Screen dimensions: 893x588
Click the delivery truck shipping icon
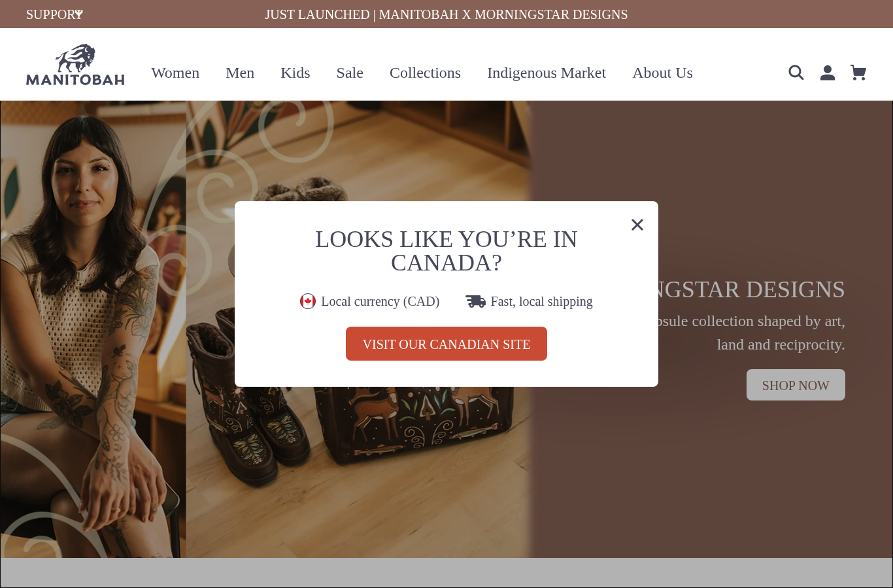click(x=475, y=301)
